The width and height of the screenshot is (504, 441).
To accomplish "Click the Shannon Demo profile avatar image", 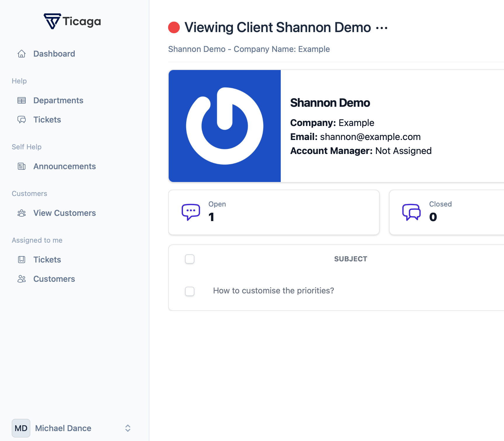I will coord(225,126).
